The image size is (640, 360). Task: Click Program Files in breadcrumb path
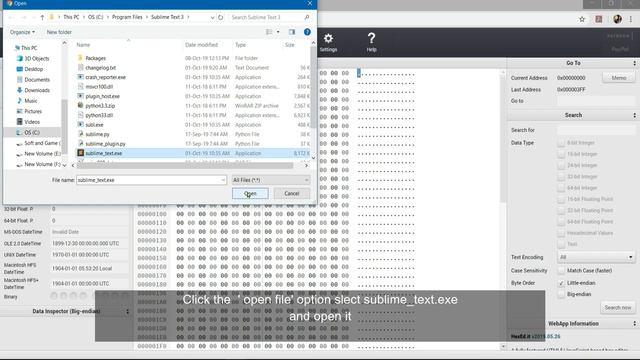pyautogui.click(x=127, y=17)
